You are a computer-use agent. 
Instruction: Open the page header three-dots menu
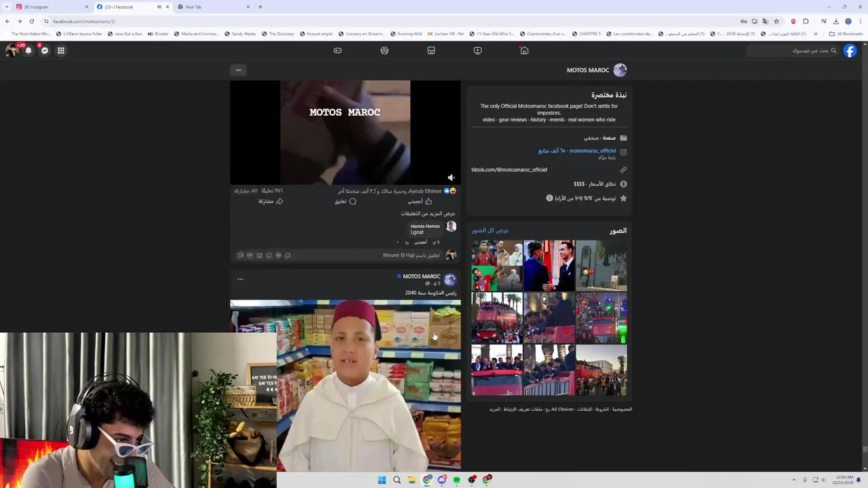[x=238, y=70]
